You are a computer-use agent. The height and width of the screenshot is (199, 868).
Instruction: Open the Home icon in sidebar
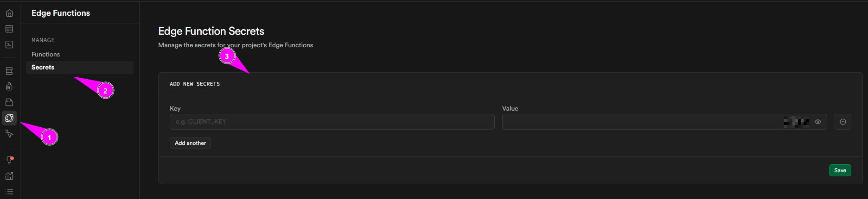click(x=9, y=13)
